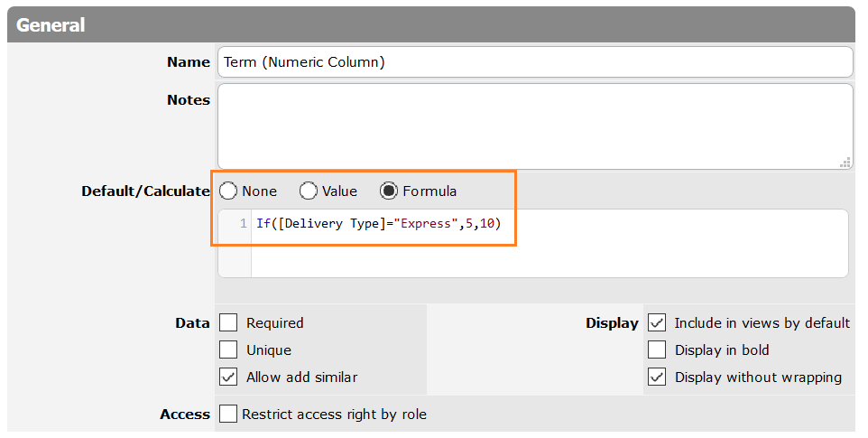The height and width of the screenshot is (438, 868).
Task: Enable the Unique checkbox
Action: (228, 350)
